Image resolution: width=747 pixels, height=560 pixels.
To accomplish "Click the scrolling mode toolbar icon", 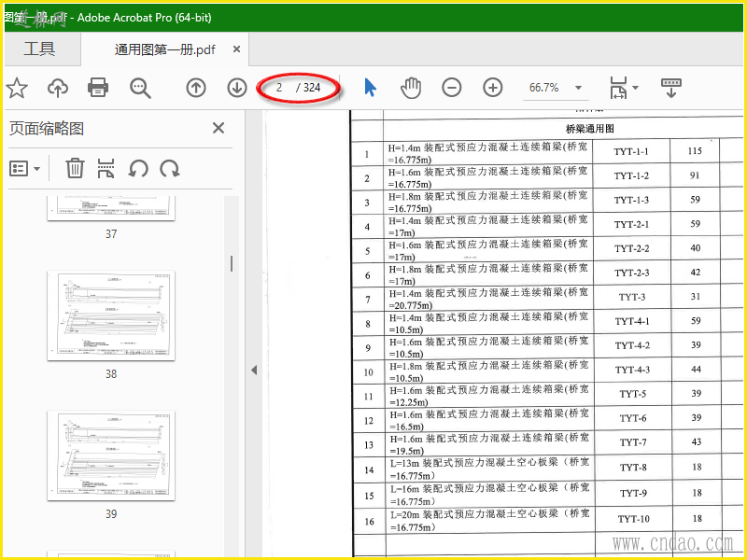I will click(671, 88).
